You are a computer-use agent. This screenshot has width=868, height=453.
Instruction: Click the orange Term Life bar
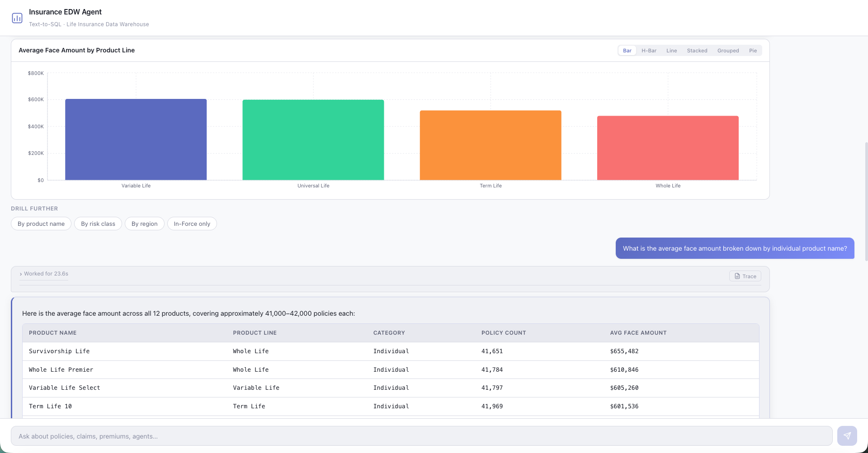pyautogui.click(x=491, y=145)
